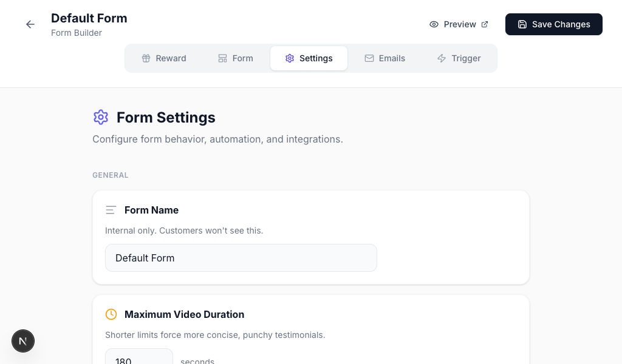Click the lightning bolt Trigger icon
The height and width of the screenshot is (364, 622).
pyautogui.click(x=442, y=58)
